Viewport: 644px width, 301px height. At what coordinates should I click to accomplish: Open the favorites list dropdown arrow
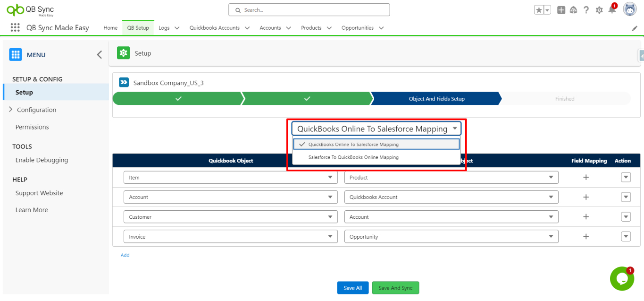click(547, 10)
